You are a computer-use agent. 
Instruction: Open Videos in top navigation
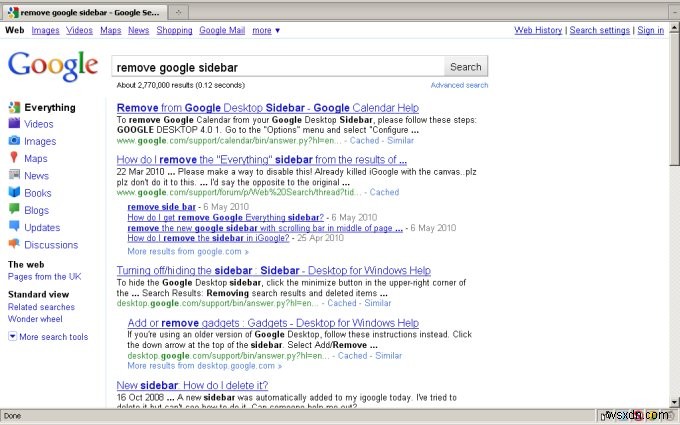[x=79, y=30]
